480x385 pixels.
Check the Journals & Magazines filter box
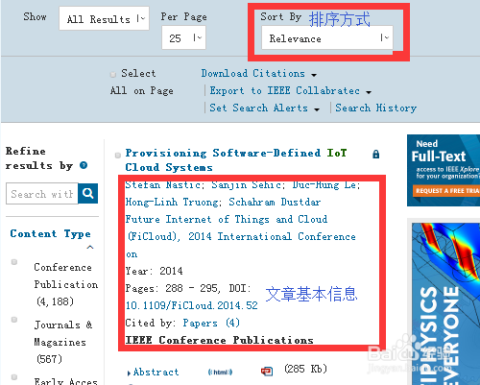14,320
